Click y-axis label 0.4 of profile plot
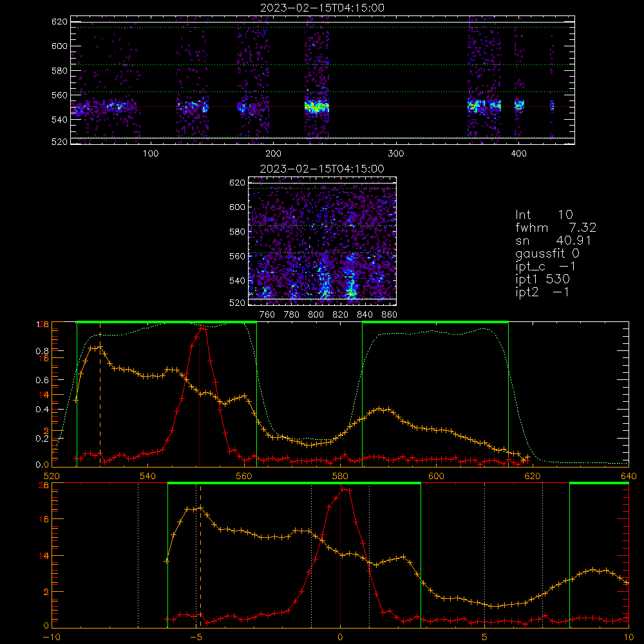The image size is (644, 644). (x=43, y=410)
